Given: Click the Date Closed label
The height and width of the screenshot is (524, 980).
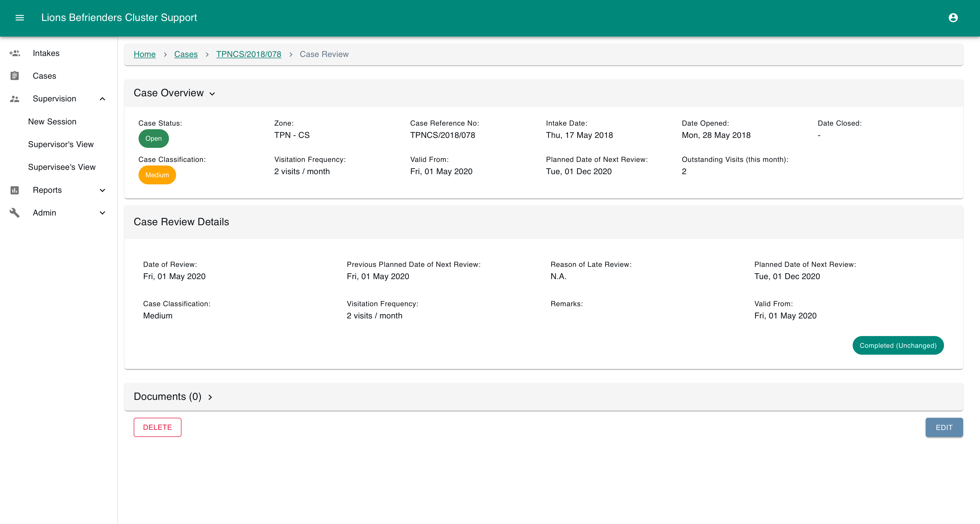Looking at the screenshot, I should (x=840, y=123).
